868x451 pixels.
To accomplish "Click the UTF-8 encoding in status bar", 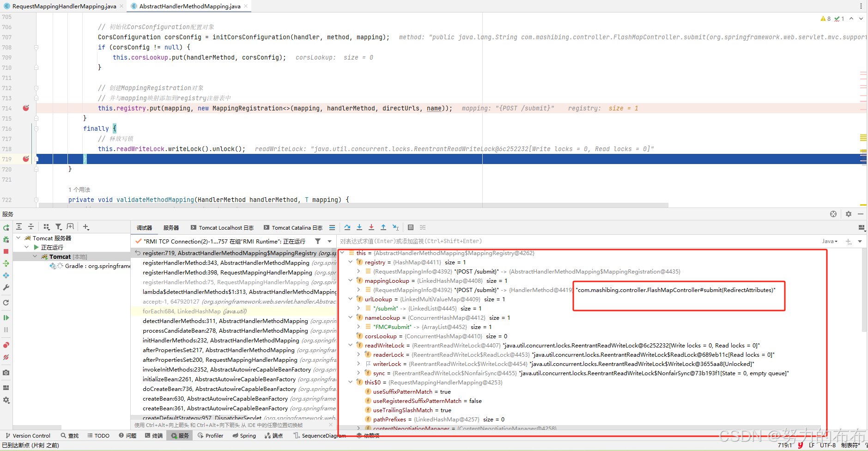I will tap(828, 445).
